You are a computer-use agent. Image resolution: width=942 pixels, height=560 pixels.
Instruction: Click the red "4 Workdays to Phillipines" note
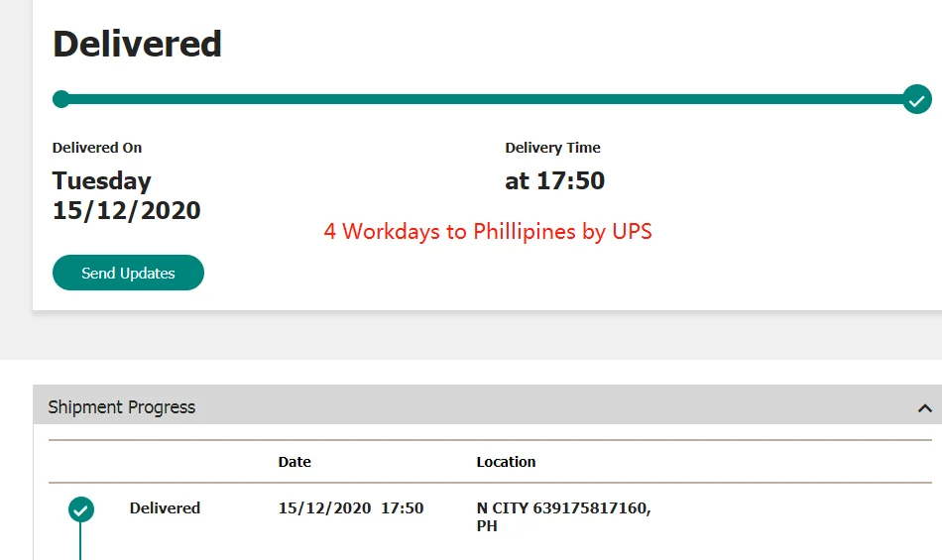(487, 232)
